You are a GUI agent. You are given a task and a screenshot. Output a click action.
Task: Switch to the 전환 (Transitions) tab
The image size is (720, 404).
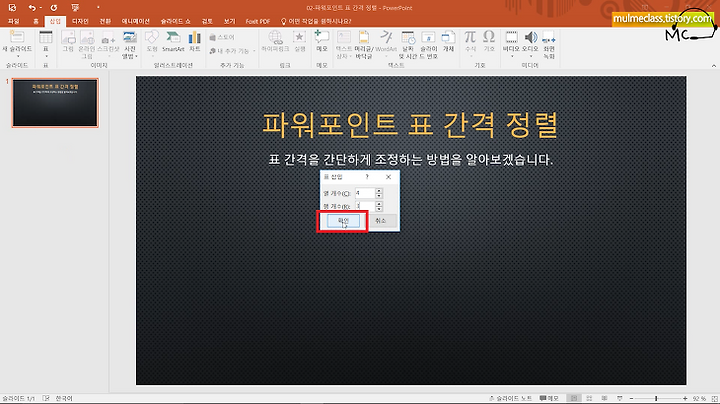(105, 21)
